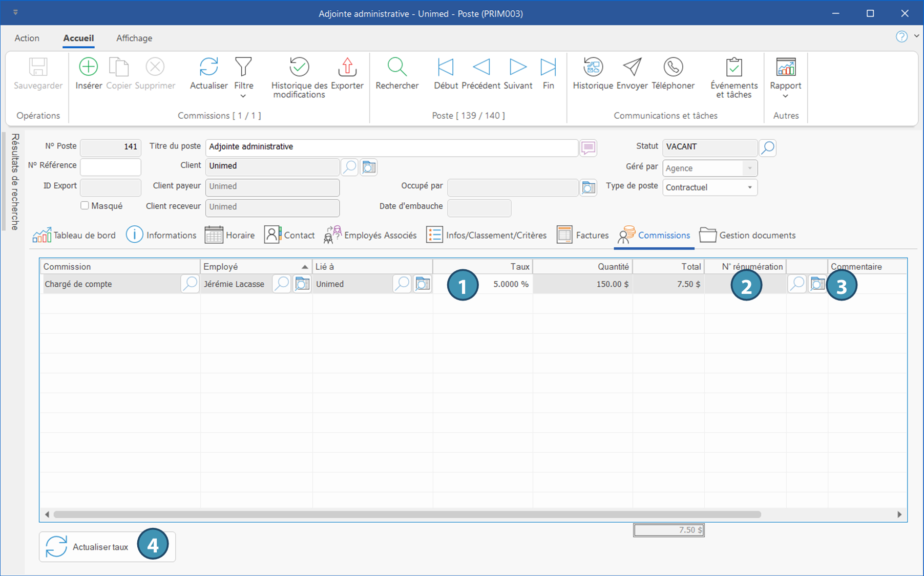Expand the Type de poste dropdown
The image size is (924, 576).
pyautogui.click(x=749, y=187)
